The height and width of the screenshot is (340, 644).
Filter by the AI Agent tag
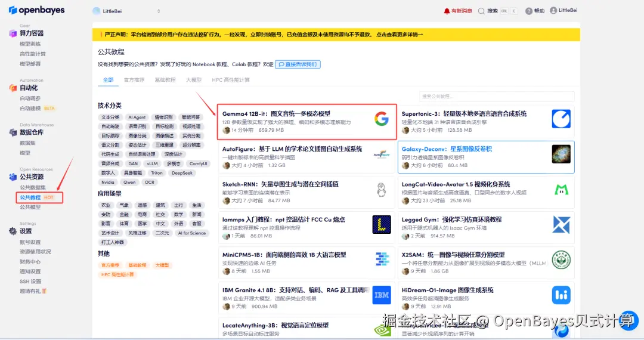(x=137, y=118)
